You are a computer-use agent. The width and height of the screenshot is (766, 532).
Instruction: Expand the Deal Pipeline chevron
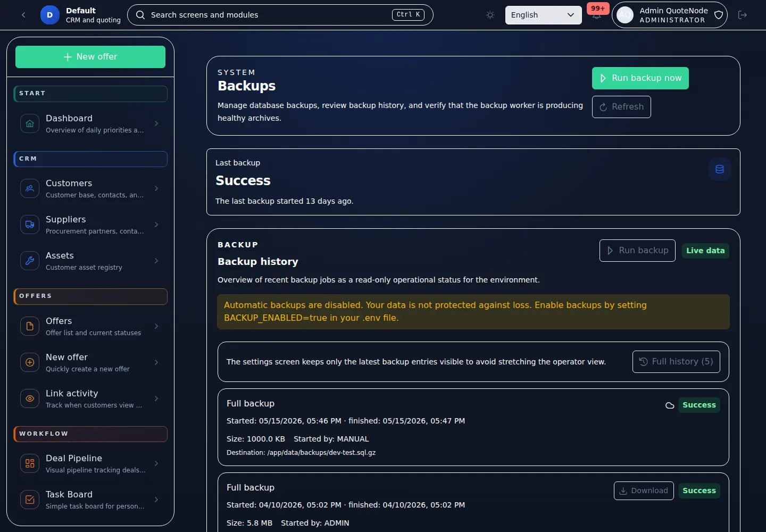156,463
